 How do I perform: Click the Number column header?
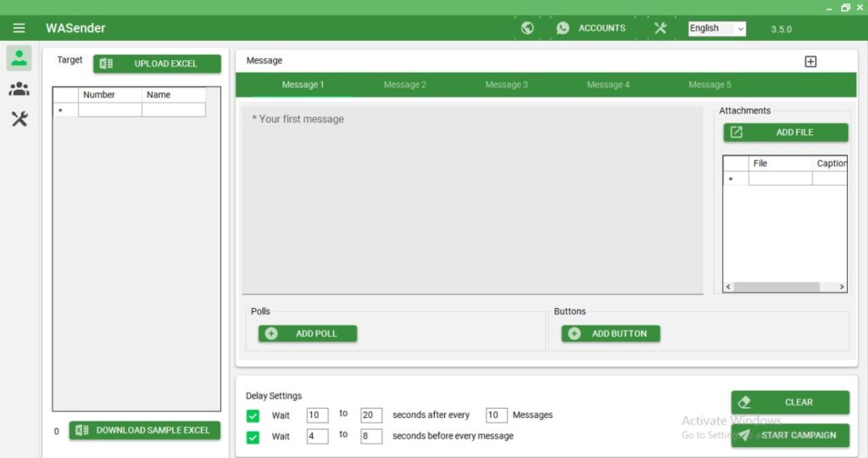tap(110, 95)
